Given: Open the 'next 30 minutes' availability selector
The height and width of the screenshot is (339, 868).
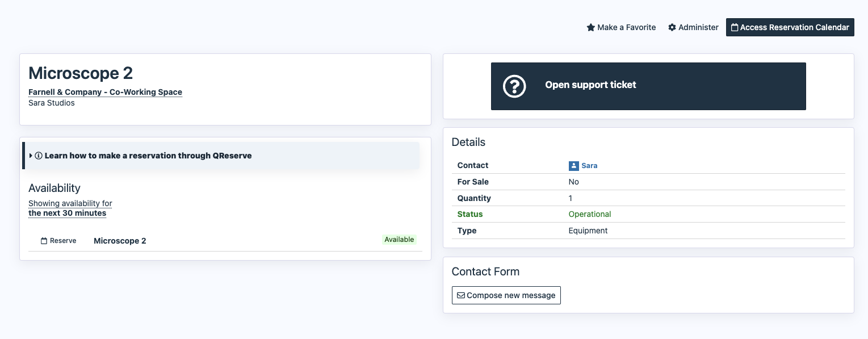Looking at the screenshot, I should coord(67,213).
